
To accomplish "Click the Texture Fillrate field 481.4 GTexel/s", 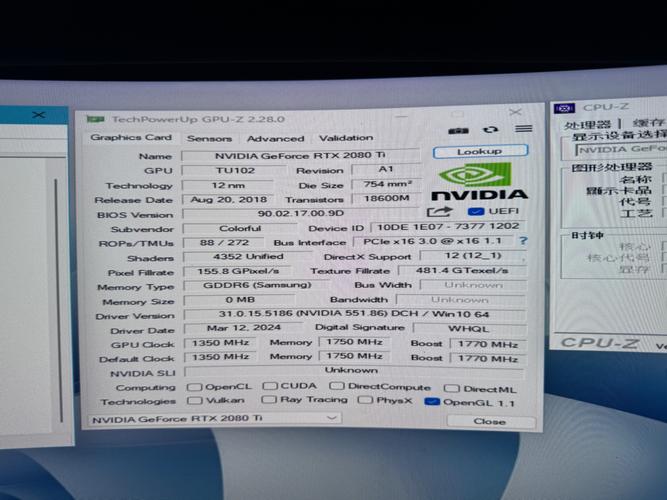I will coord(462,271).
